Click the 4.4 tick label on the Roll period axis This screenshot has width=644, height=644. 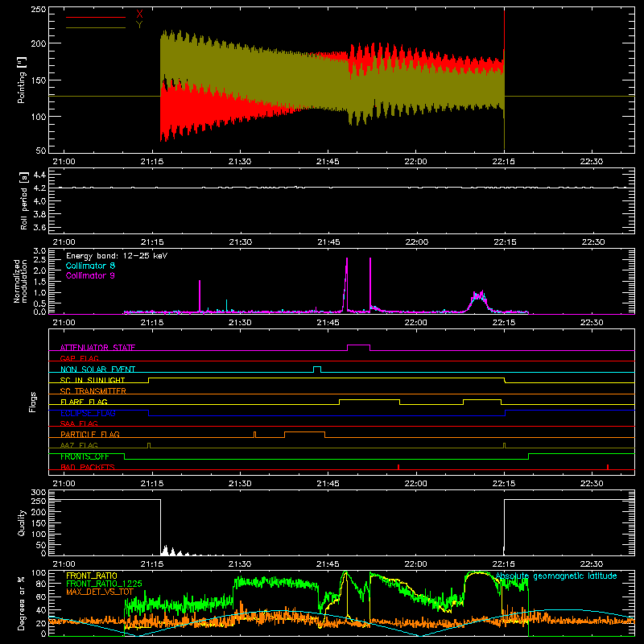pyautogui.click(x=39, y=175)
